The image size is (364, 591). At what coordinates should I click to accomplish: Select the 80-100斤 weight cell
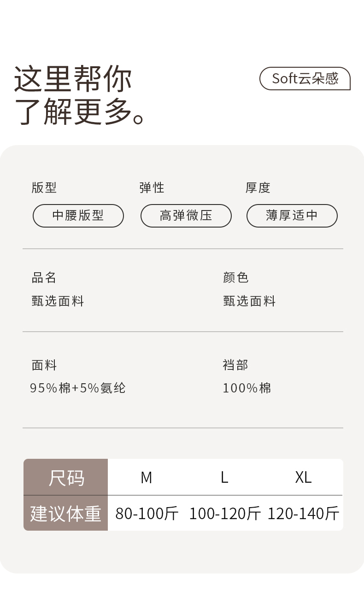point(147,514)
